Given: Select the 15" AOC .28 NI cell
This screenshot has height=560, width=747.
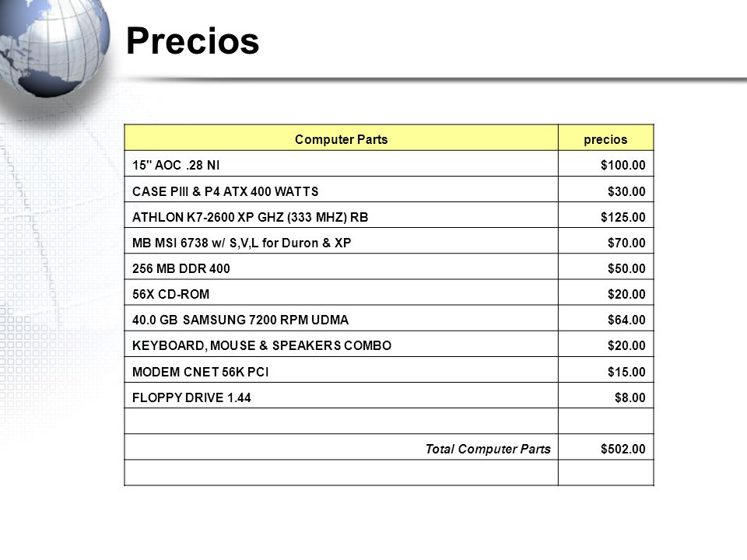Looking at the screenshot, I should coord(341,164).
